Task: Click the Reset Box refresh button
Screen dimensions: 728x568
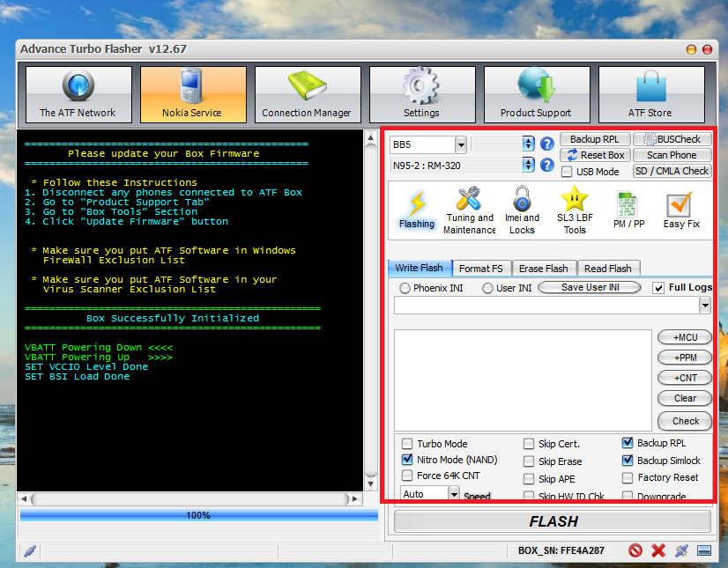Action: pyautogui.click(x=595, y=155)
